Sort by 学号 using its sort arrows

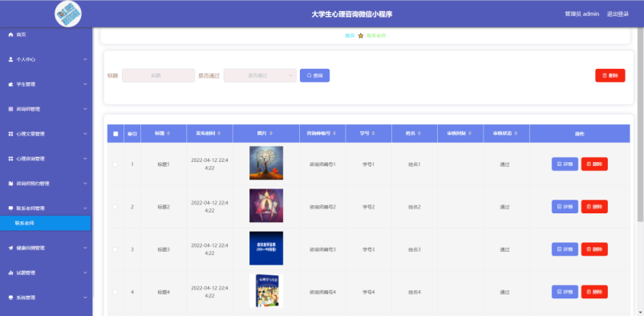point(375,134)
